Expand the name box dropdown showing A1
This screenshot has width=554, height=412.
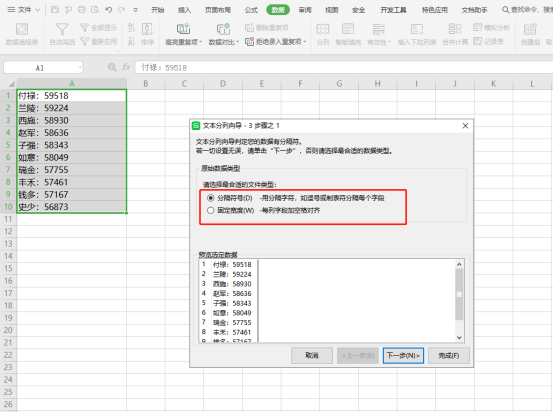tap(80, 67)
